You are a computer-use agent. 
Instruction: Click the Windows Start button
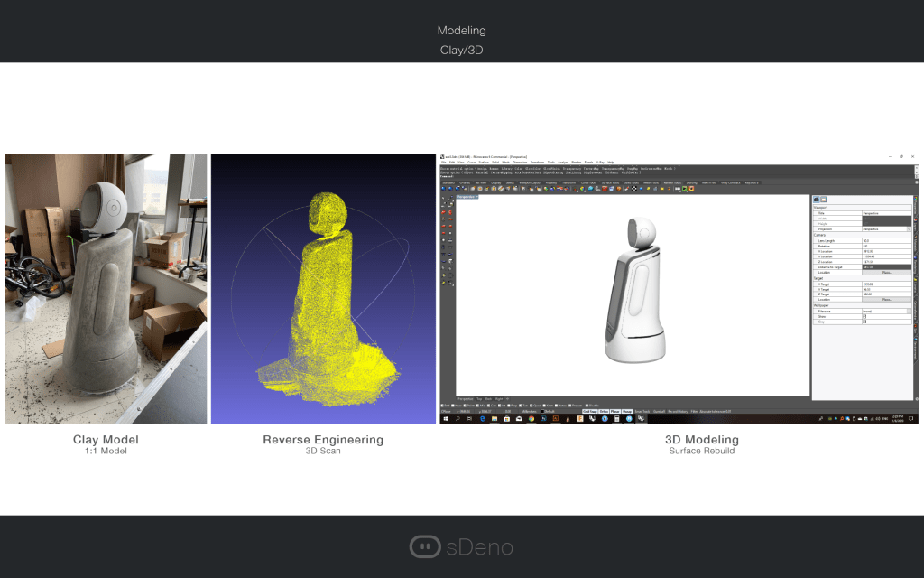[x=445, y=420]
